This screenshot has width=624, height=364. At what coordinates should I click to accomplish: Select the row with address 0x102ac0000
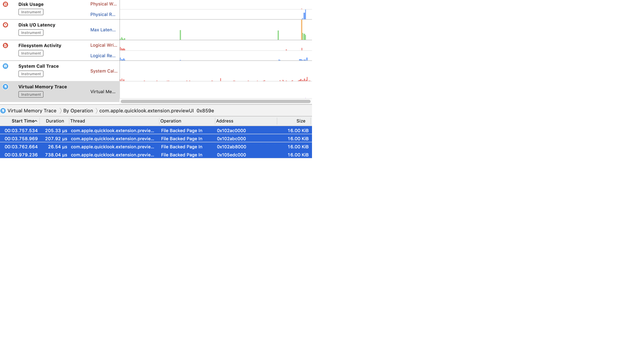tap(231, 131)
